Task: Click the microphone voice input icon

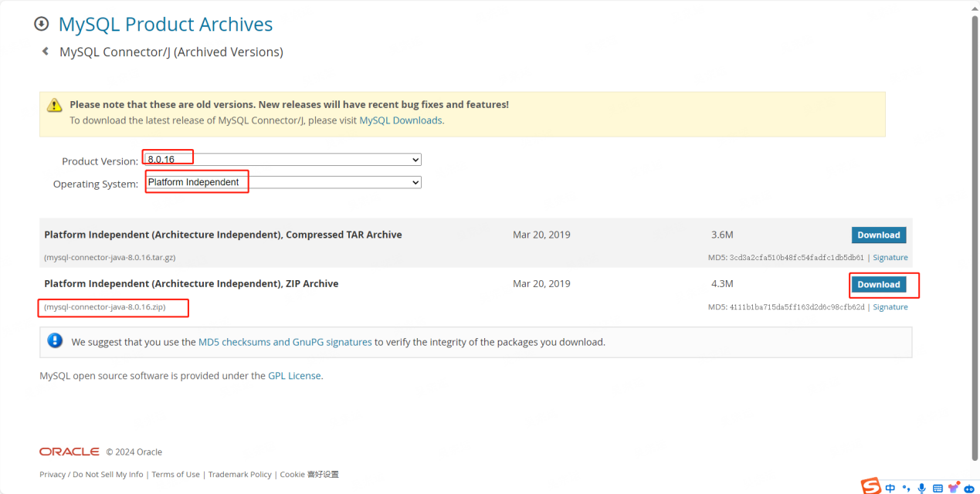Action: [x=921, y=488]
